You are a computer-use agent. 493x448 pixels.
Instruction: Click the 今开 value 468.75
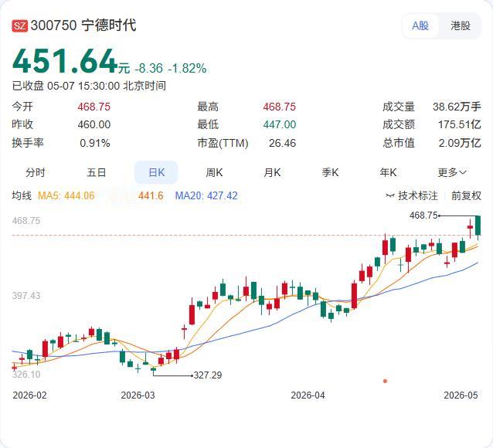(94, 107)
